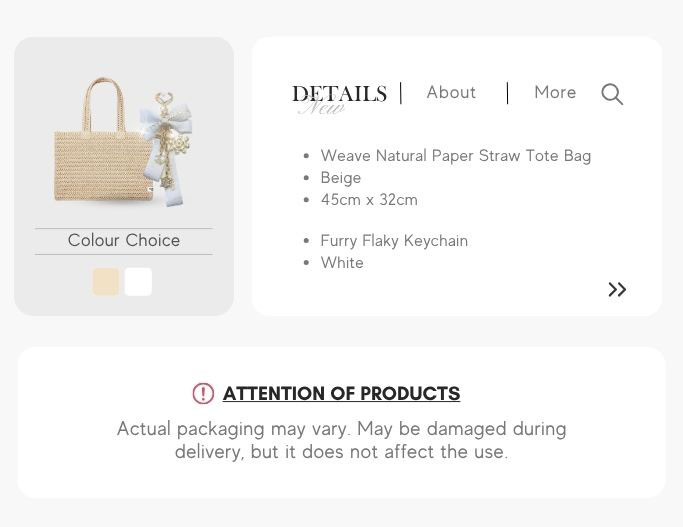This screenshot has height=527, width=683.
Task: Click the White bullet item
Action: [x=342, y=263]
